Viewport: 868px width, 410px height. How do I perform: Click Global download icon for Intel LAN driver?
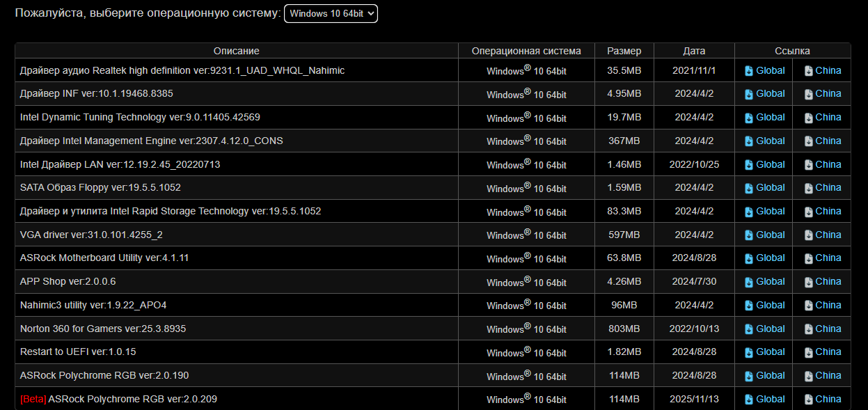749,165
